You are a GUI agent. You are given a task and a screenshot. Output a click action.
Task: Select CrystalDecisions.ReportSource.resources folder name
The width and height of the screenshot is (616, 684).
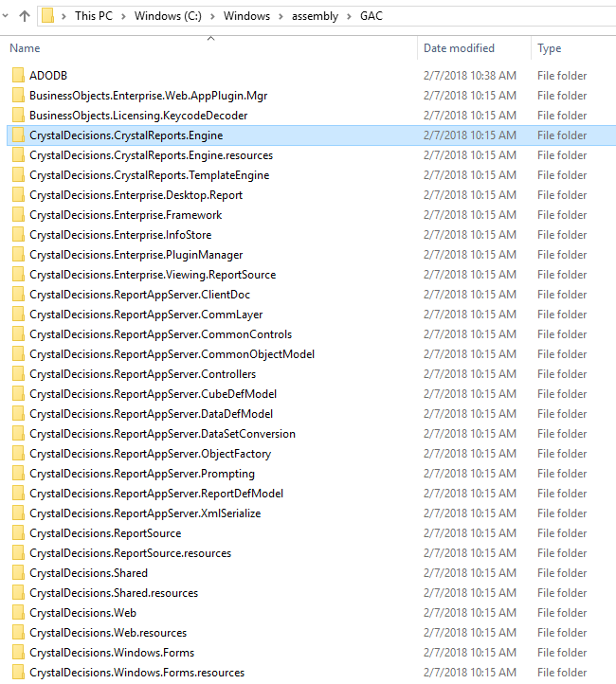coord(130,553)
